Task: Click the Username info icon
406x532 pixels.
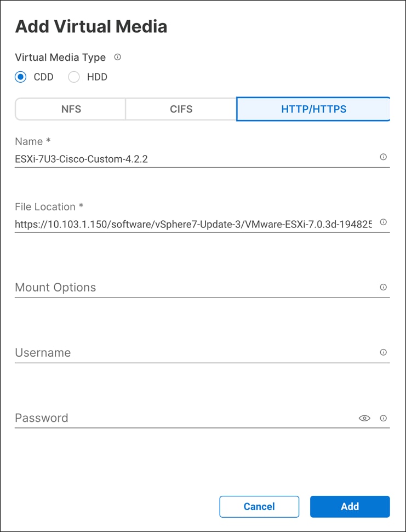Action: point(383,352)
